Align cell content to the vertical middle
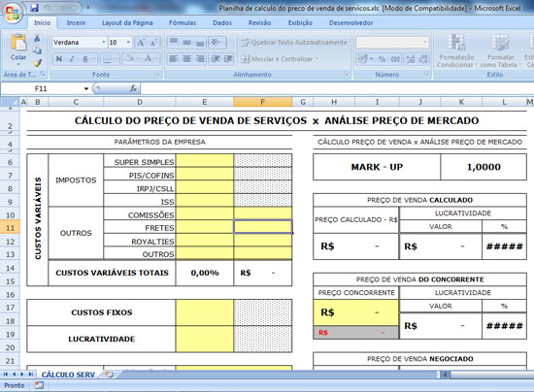This screenshot has height=392, width=534. (186, 42)
